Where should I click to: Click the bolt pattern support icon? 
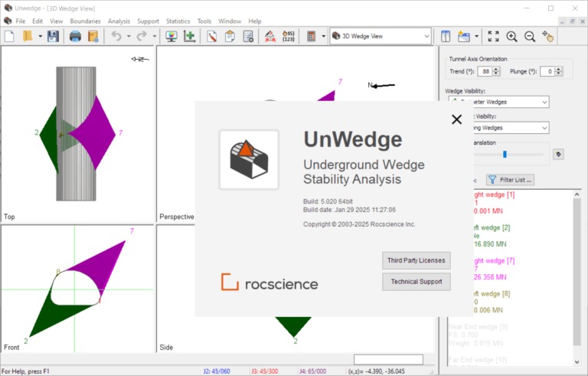click(270, 37)
